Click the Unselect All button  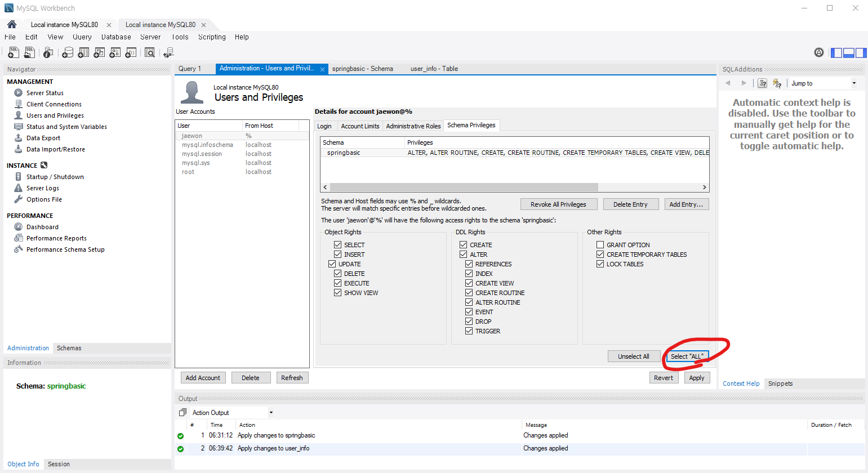coord(633,356)
